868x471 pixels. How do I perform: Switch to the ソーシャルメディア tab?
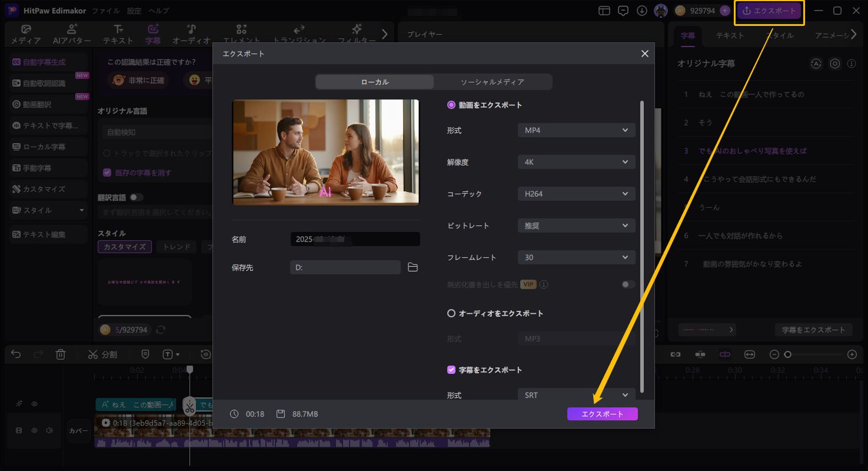click(493, 82)
